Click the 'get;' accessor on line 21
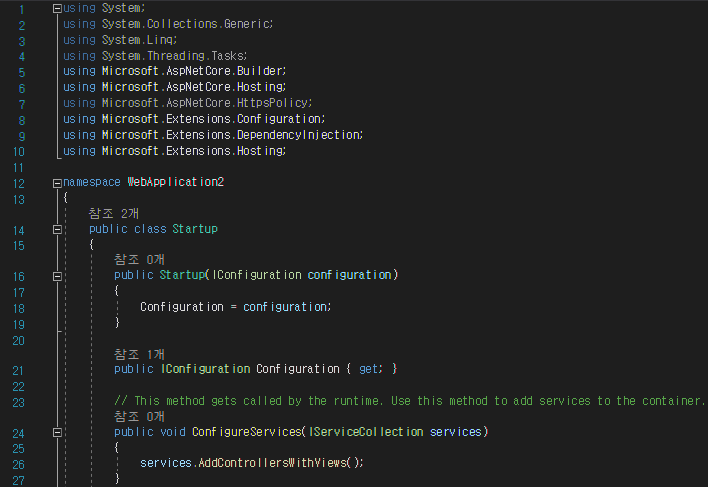Screen dimensions: 708x487 pyautogui.click(x=371, y=369)
